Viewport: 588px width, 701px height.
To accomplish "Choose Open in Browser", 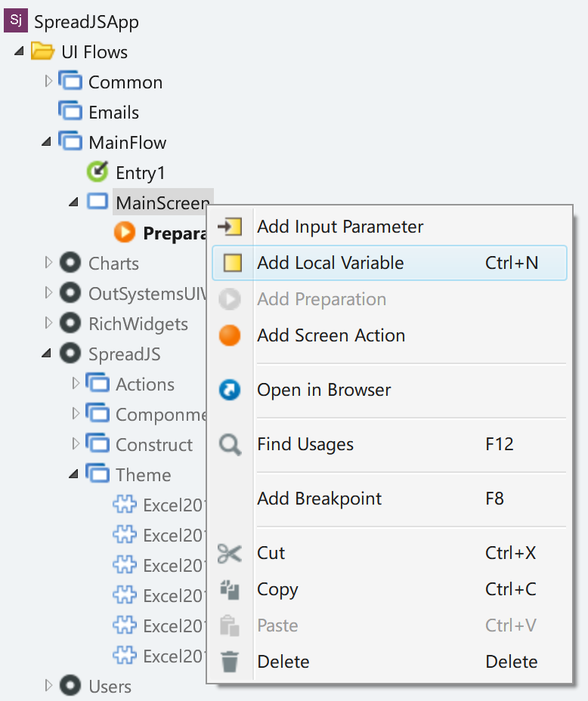I will pos(389,390).
